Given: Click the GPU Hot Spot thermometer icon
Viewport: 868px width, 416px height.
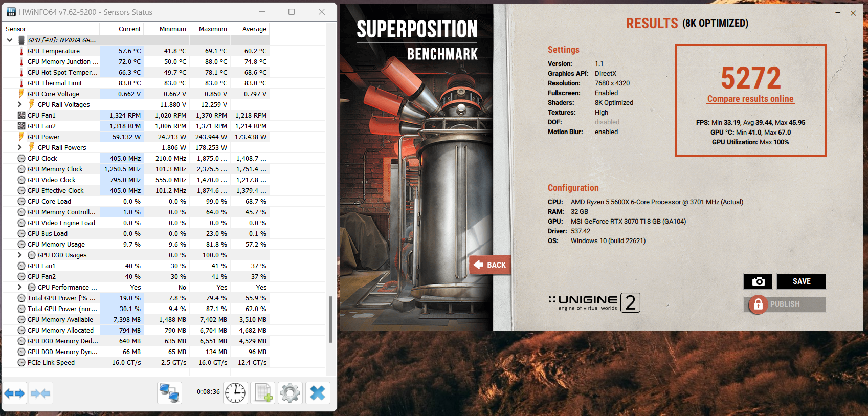Looking at the screenshot, I should coord(21,73).
